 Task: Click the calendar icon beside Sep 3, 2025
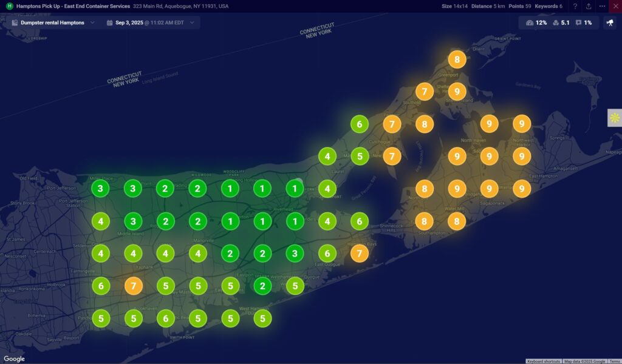(x=109, y=22)
